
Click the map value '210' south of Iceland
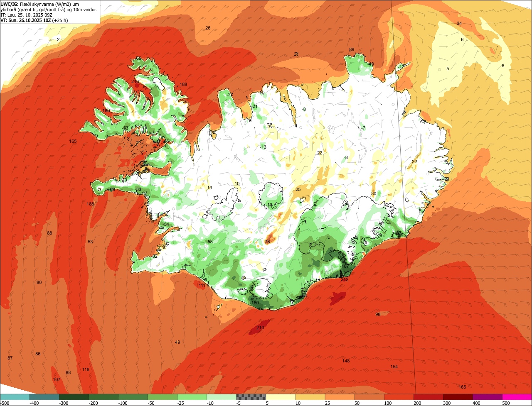(x=260, y=328)
